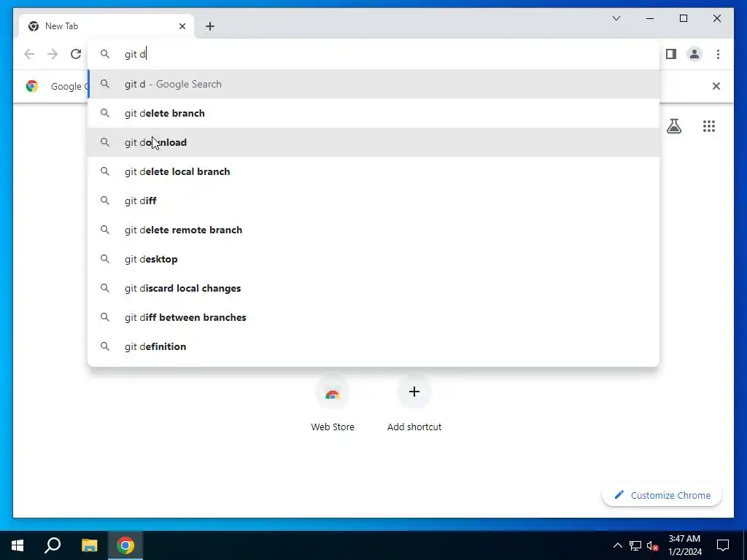This screenshot has width=747, height=560.
Task: Go forward using the forward arrow
Action: [x=53, y=54]
